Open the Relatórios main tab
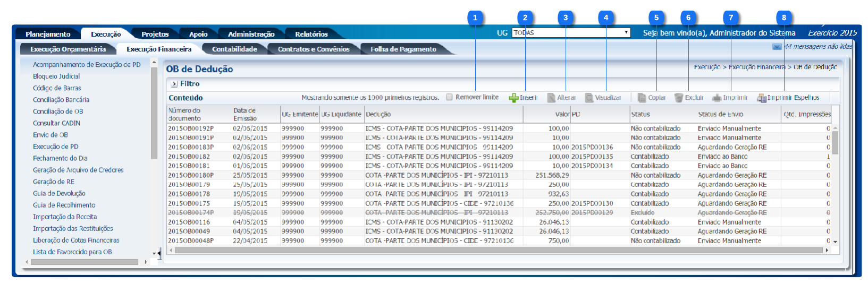Image resolution: width=868 pixels, height=284 pixels. coord(311,34)
